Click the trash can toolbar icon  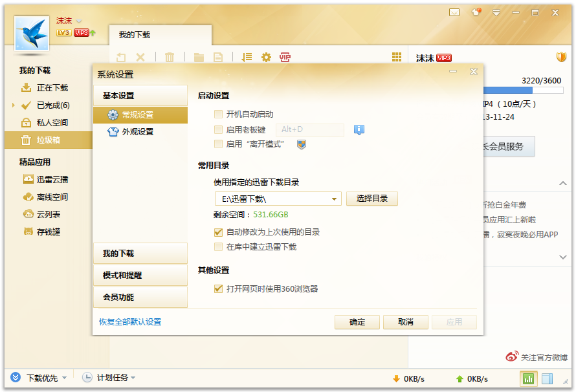point(170,58)
